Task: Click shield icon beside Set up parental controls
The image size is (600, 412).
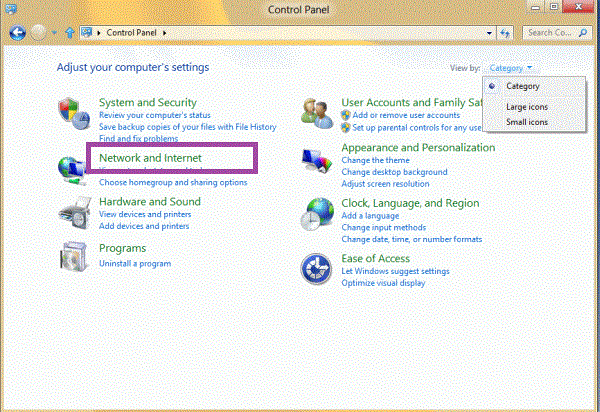Action: (x=346, y=128)
